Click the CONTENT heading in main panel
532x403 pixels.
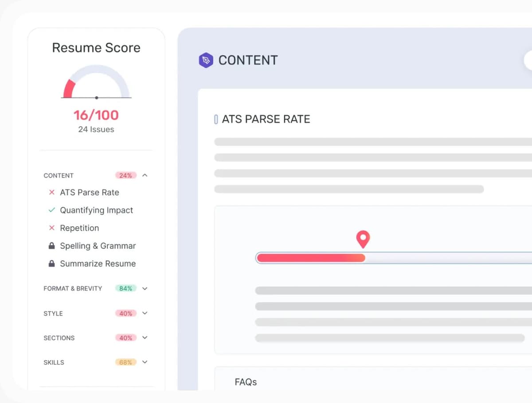click(248, 60)
